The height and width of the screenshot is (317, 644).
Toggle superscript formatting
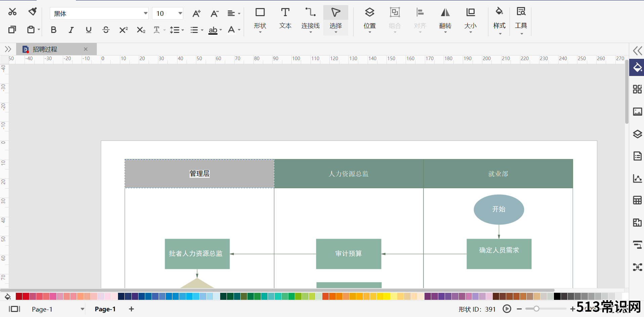point(123,30)
